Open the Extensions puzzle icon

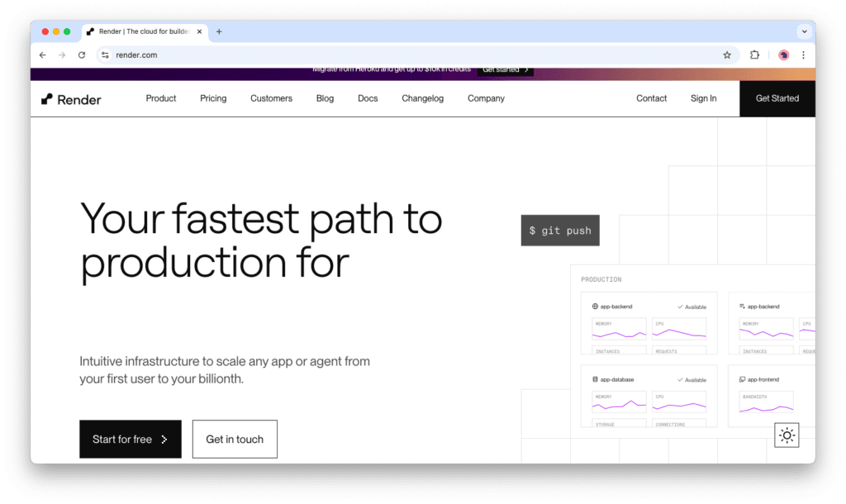click(754, 55)
